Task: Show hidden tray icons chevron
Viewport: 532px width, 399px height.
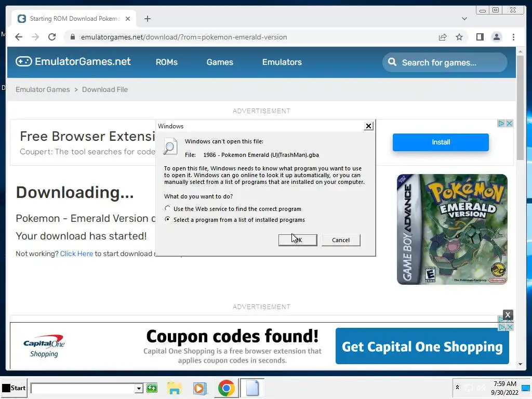Action: point(457,387)
